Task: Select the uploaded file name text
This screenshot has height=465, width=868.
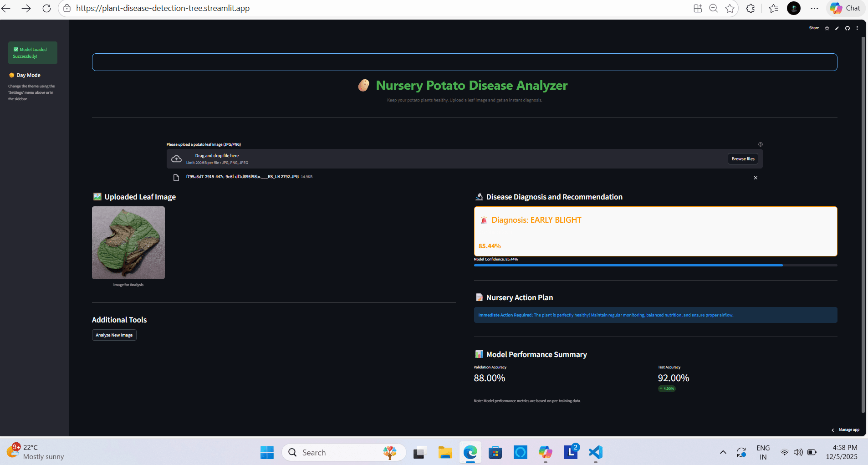Action: (x=242, y=177)
